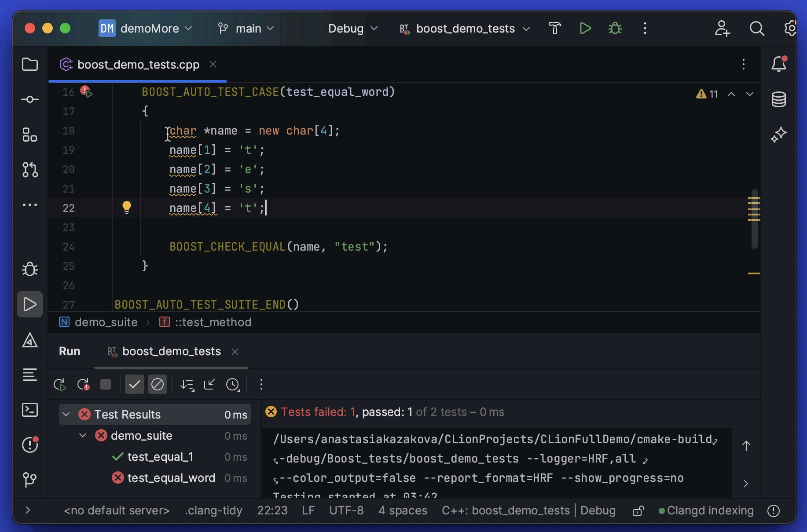This screenshot has height=532, width=807.
Task: Click 4 spaces indent setting
Action: click(x=403, y=510)
